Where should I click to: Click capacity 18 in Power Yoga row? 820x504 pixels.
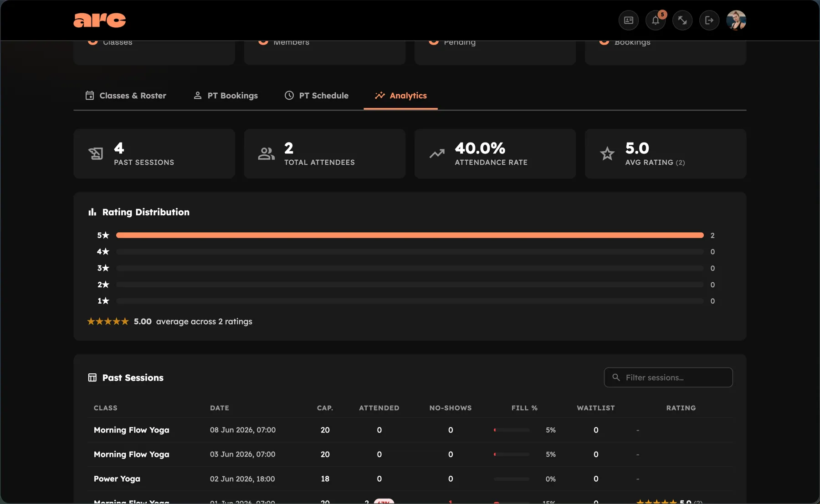(x=325, y=479)
